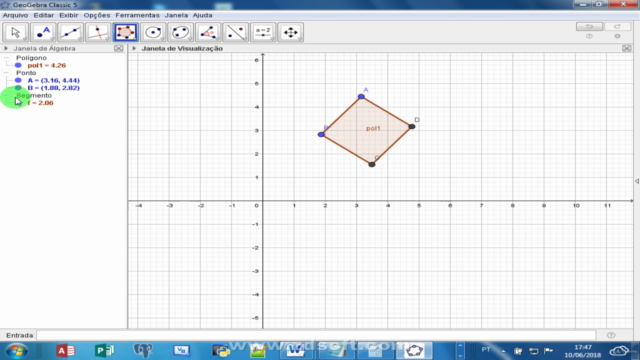
Task: Open the Arquivo menu
Action: [16, 15]
